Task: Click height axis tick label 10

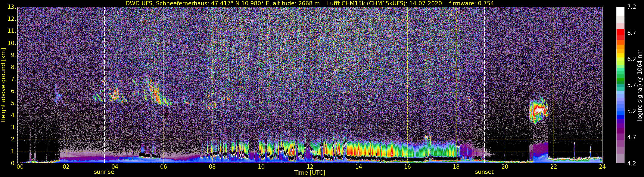Action: click(x=12, y=43)
